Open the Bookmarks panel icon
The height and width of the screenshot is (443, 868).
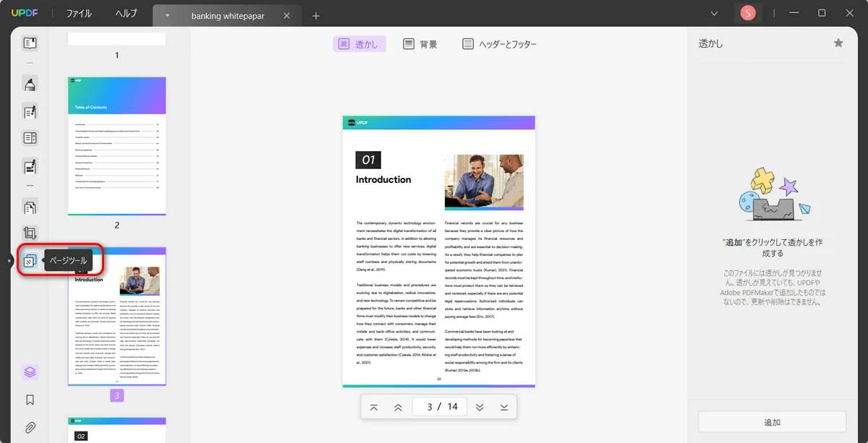click(30, 400)
